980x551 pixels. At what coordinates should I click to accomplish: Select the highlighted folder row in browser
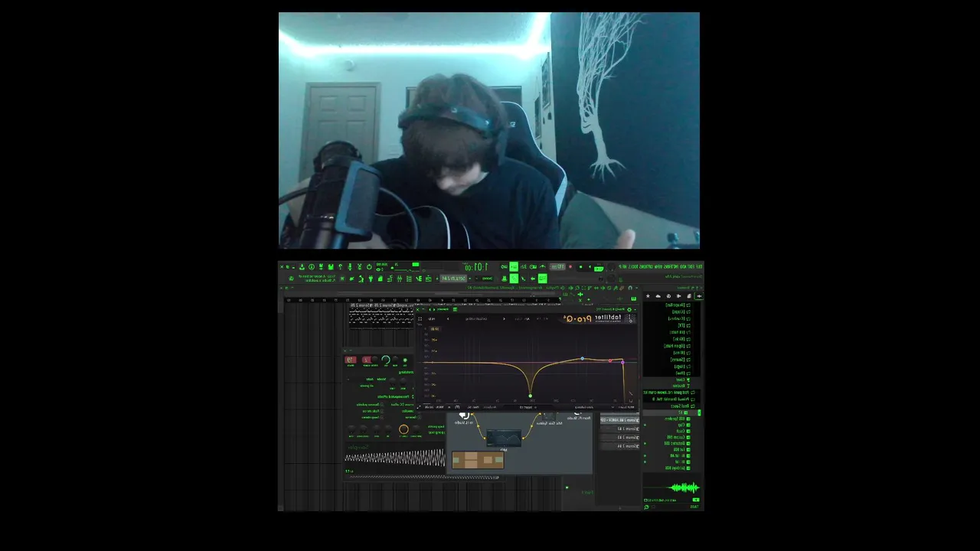[672, 412]
